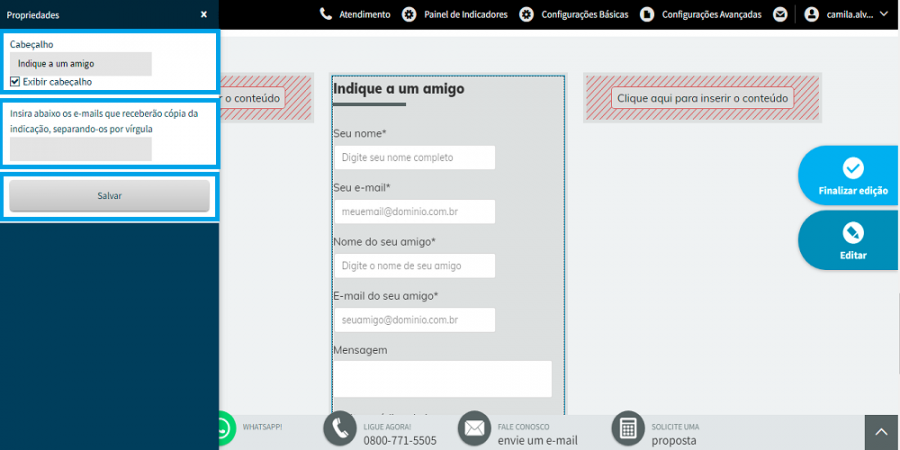Edit the Cabeçalho text field
Viewport: 900px width, 450px height.
pyautogui.click(x=81, y=64)
